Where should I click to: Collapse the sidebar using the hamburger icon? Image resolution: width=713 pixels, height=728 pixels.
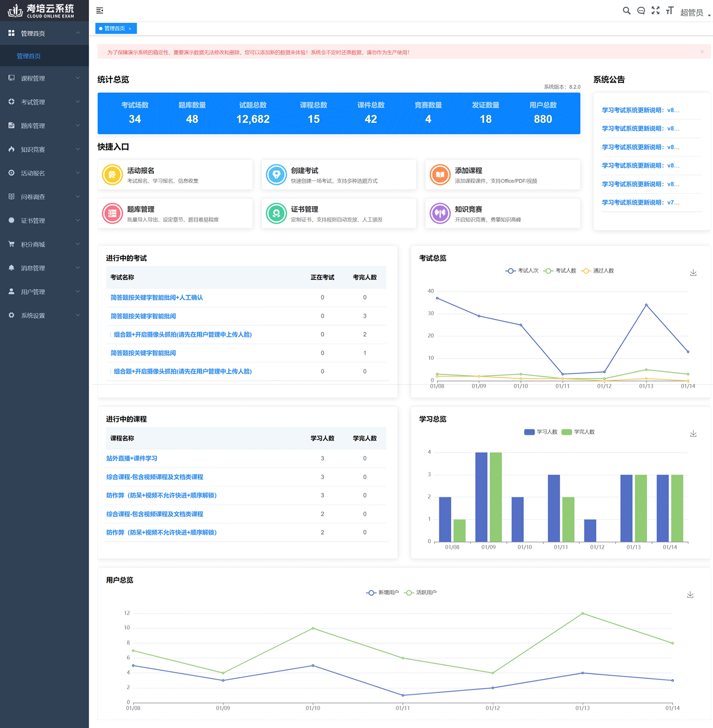pyautogui.click(x=100, y=10)
